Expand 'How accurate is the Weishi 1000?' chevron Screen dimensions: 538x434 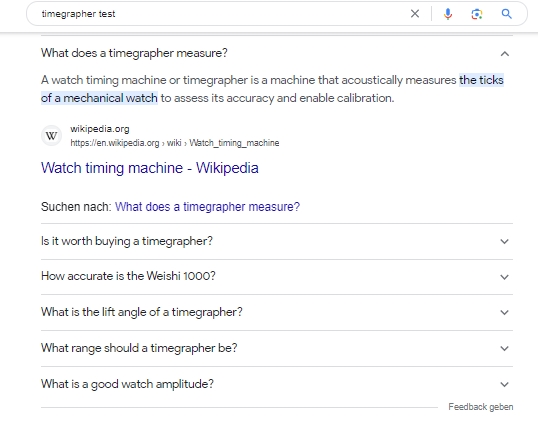504,277
